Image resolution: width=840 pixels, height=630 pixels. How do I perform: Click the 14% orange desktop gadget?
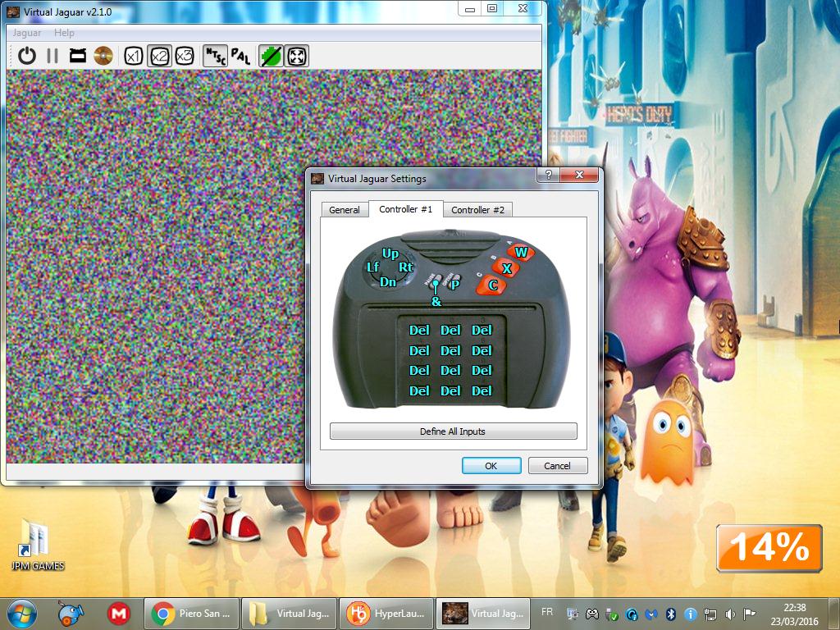click(x=769, y=548)
